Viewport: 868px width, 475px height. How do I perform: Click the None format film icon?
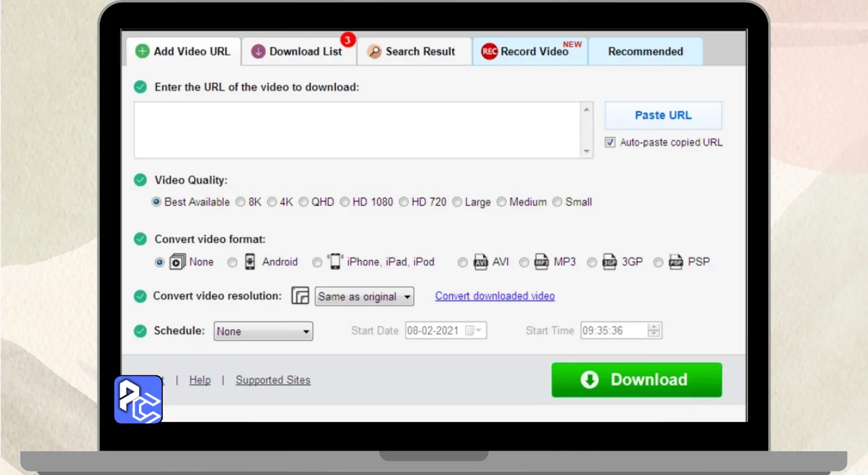tap(177, 262)
